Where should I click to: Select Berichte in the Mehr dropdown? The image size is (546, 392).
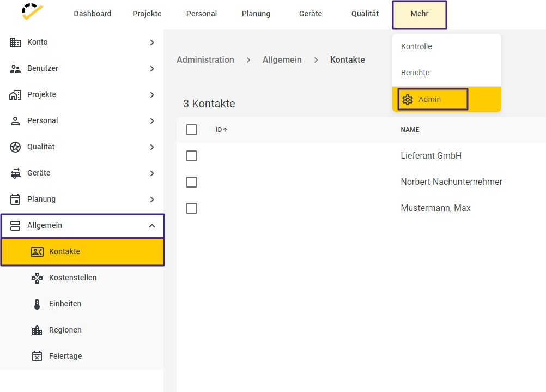click(447, 73)
